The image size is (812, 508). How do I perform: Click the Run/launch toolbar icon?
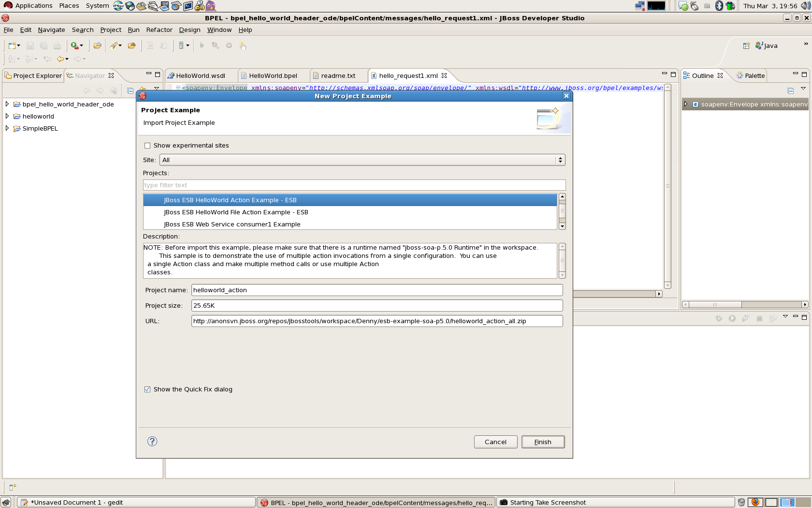pos(74,45)
